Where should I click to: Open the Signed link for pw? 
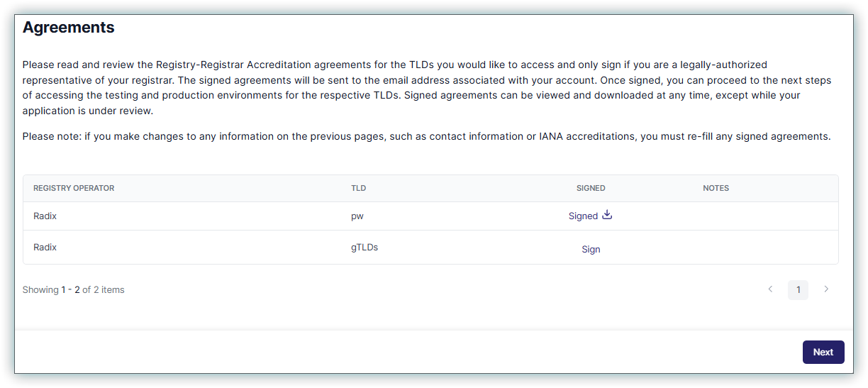click(583, 216)
